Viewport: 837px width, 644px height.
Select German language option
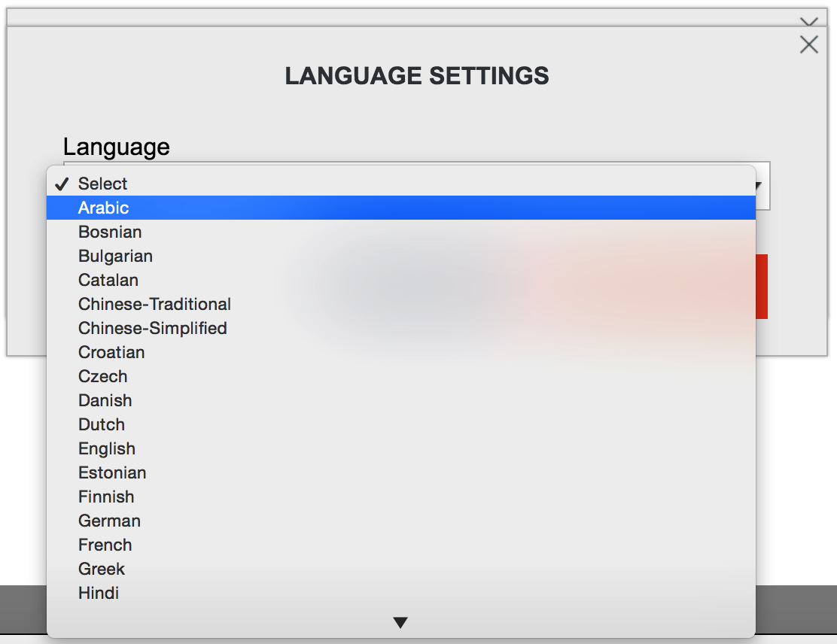[401, 520]
